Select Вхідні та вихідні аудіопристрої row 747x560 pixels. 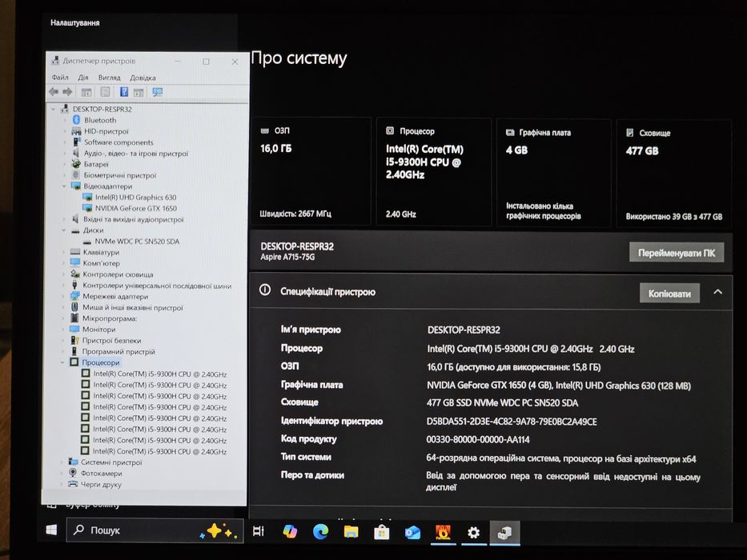[x=134, y=219]
